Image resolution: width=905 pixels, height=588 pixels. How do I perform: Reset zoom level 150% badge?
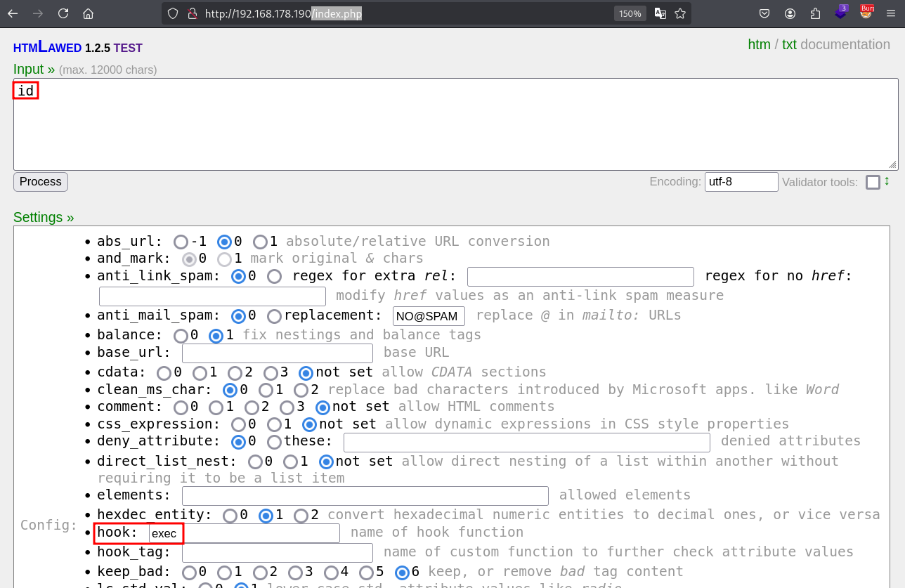[x=630, y=13]
